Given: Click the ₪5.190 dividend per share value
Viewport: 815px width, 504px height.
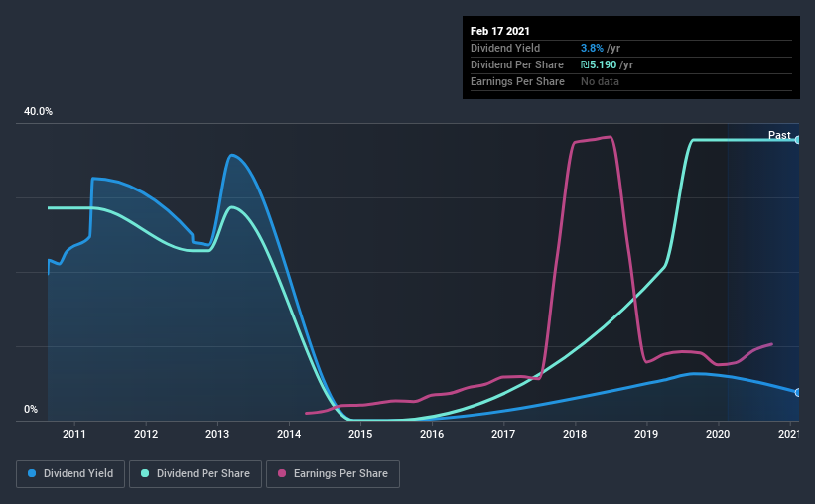Looking at the screenshot, I should click(x=599, y=64).
